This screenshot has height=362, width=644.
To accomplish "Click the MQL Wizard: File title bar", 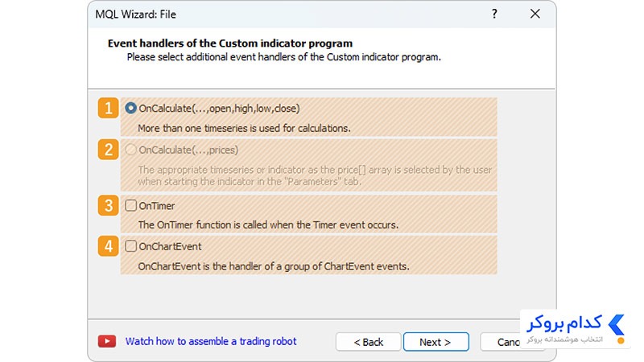I will (x=287, y=14).
